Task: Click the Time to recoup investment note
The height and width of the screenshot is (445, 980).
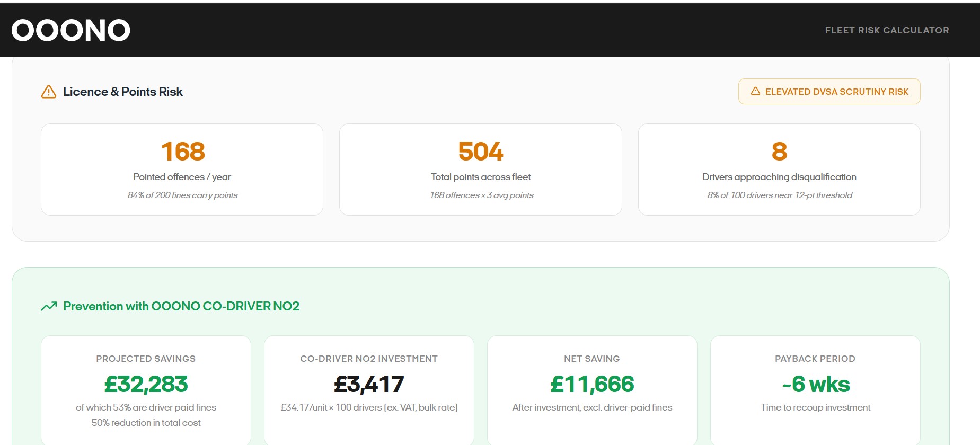Action: tap(815, 407)
